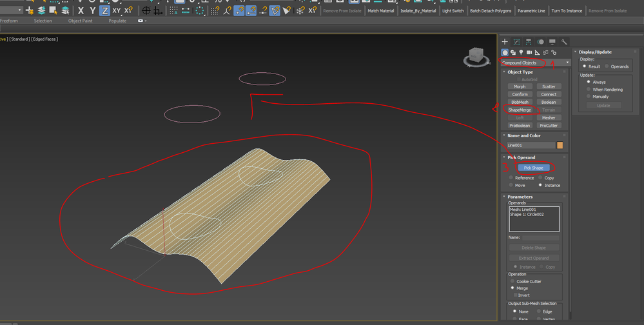
Task: Click the Pick Shape button
Action: tap(534, 168)
